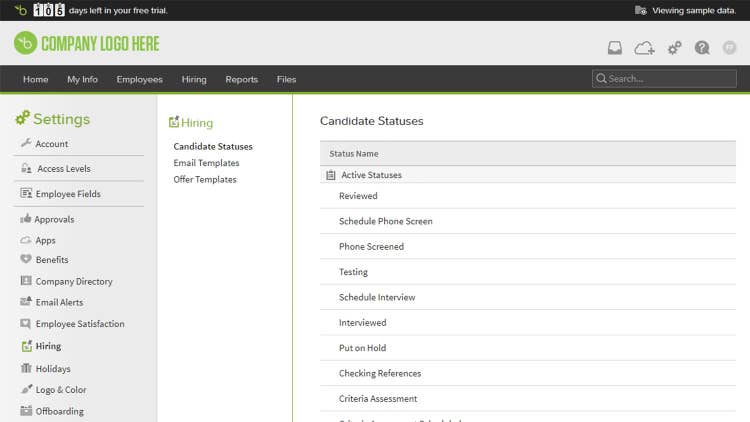Screen dimensions: 750x422
Task: Click the Apps cloud icon in sidebar
Action: click(26, 240)
